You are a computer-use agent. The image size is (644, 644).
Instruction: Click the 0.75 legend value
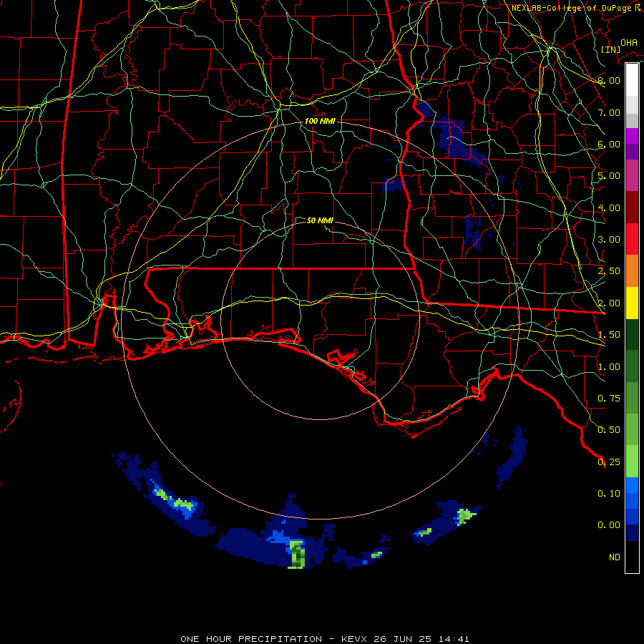click(609, 399)
